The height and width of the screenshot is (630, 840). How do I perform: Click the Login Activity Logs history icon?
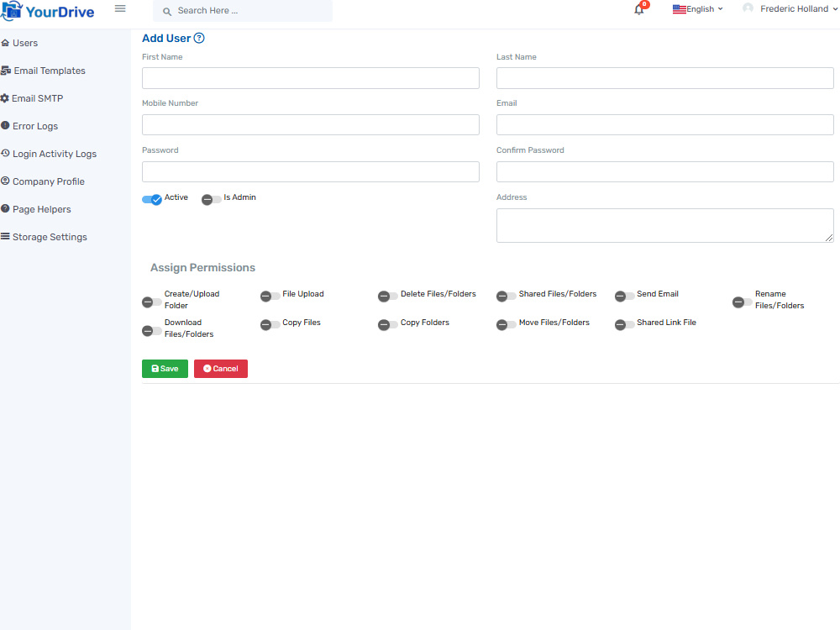tap(5, 153)
